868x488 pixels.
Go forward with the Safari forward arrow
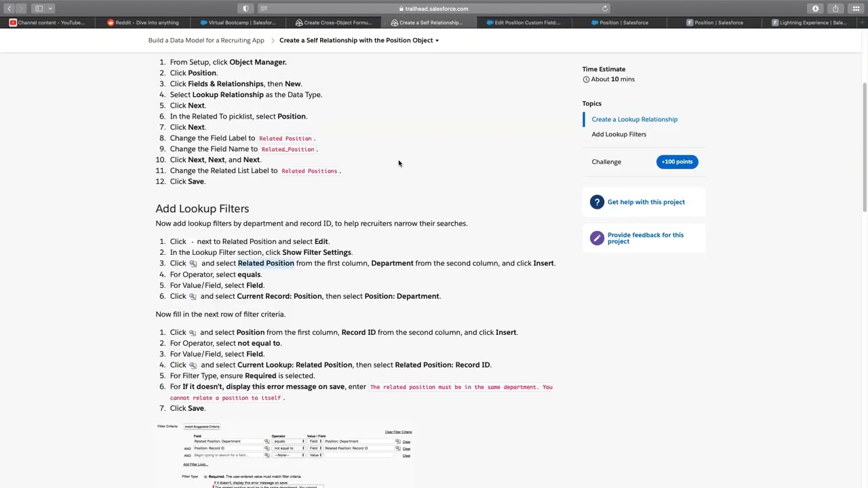point(21,8)
